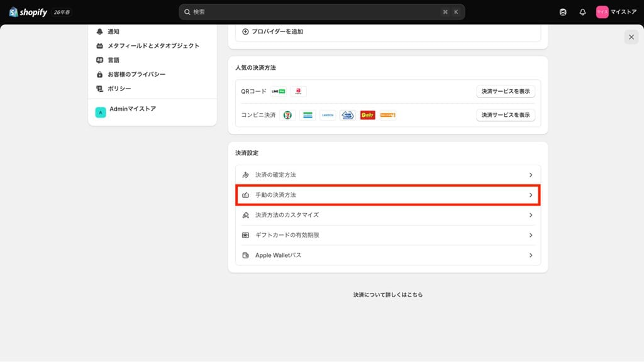
Task: Open the Sidekick assistant icon
Action: [563, 12]
